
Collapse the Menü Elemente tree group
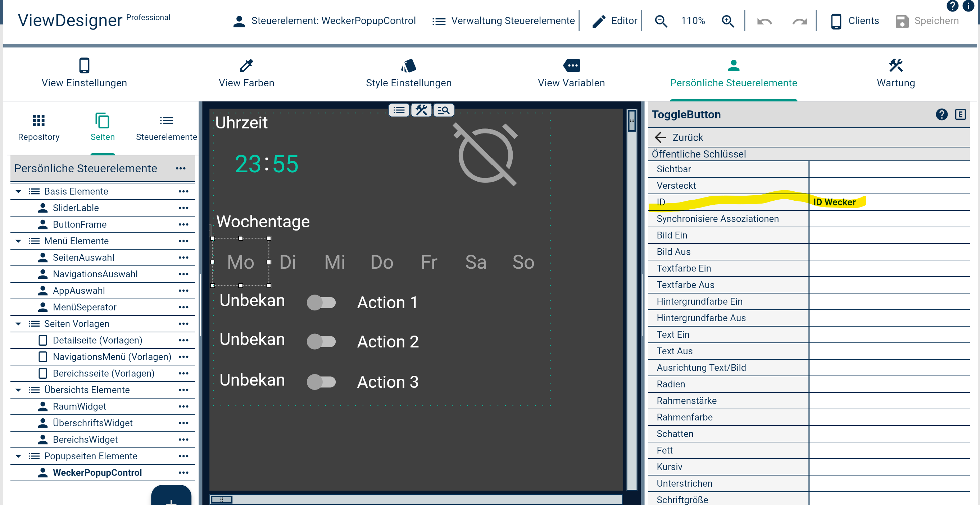tap(18, 241)
